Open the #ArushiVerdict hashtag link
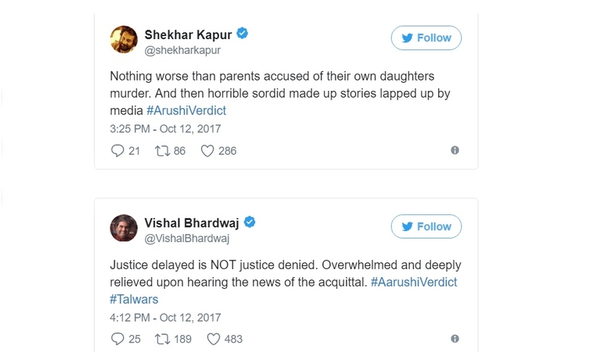The width and height of the screenshot is (600, 360). 186,111
